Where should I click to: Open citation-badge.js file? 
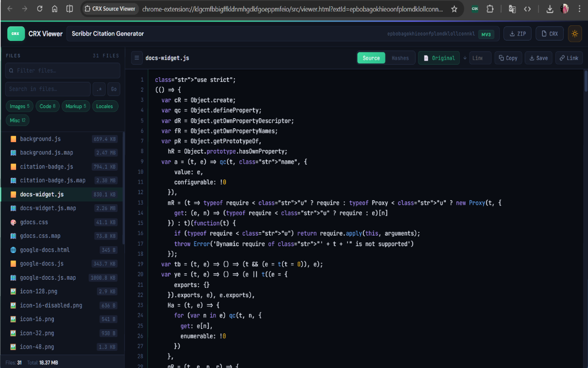(62, 167)
